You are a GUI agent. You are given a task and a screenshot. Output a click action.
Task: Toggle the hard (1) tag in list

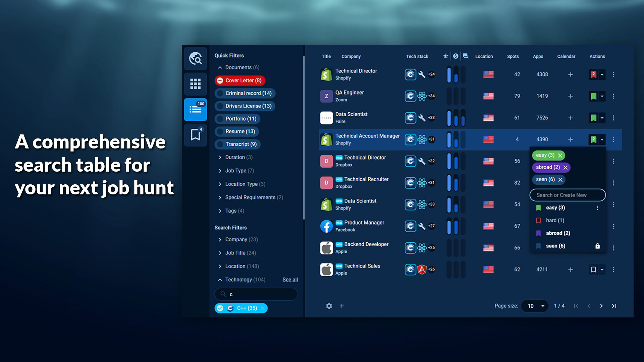click(x=555, y=220)
